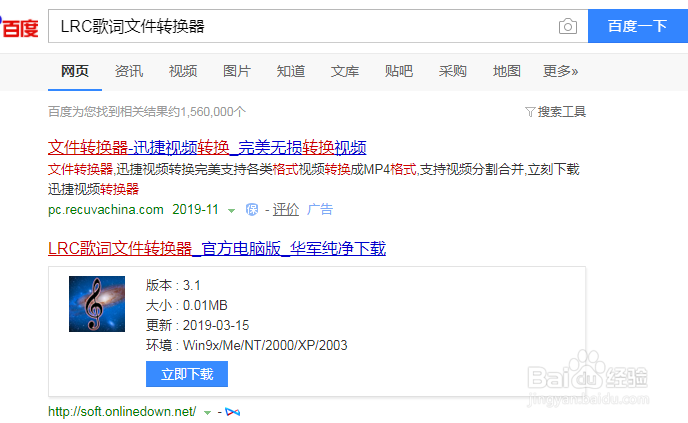This screenshot has height=423, width=688.
Task: Expand dropdown arrow next to 2019-11
Action: 231,211
